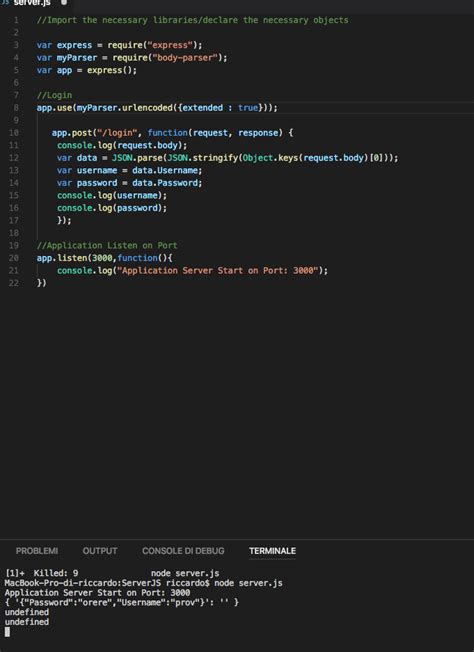Click the first "undefined" terminal output

(x=27, y=612)
